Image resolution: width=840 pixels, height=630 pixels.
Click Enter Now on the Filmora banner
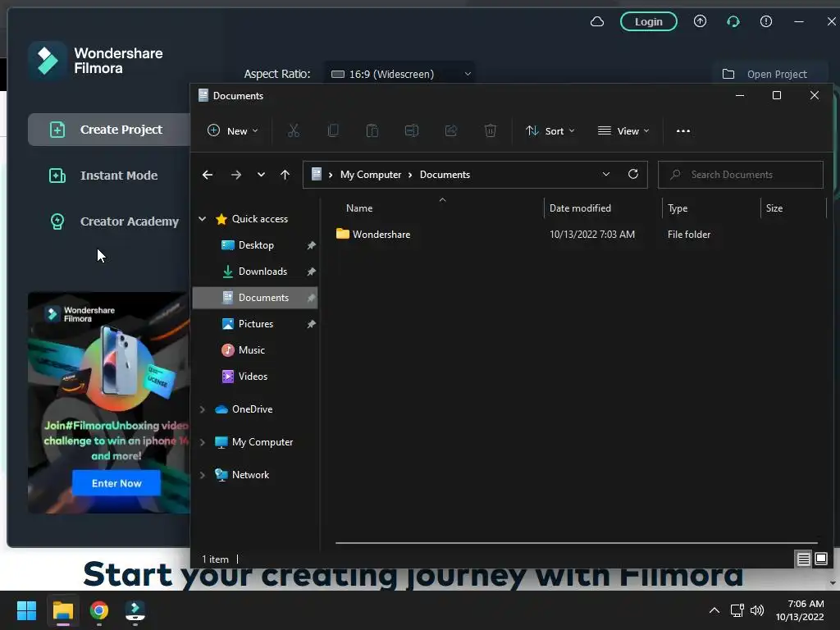click(x=116, y=483)
